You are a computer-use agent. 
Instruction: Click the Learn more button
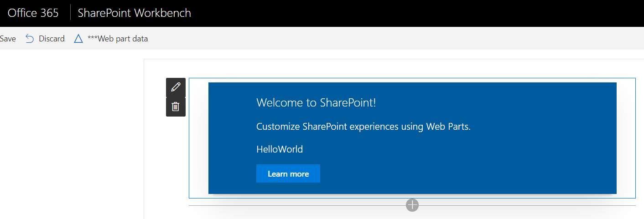288,173
